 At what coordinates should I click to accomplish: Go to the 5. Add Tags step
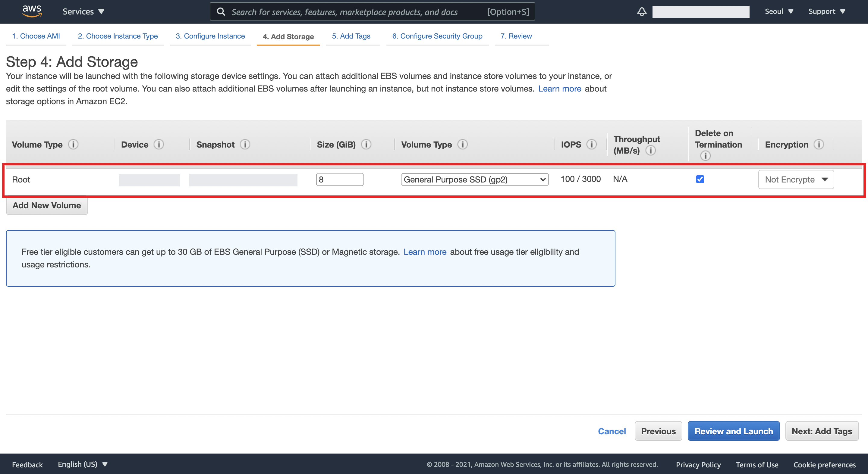coord(351,36)
